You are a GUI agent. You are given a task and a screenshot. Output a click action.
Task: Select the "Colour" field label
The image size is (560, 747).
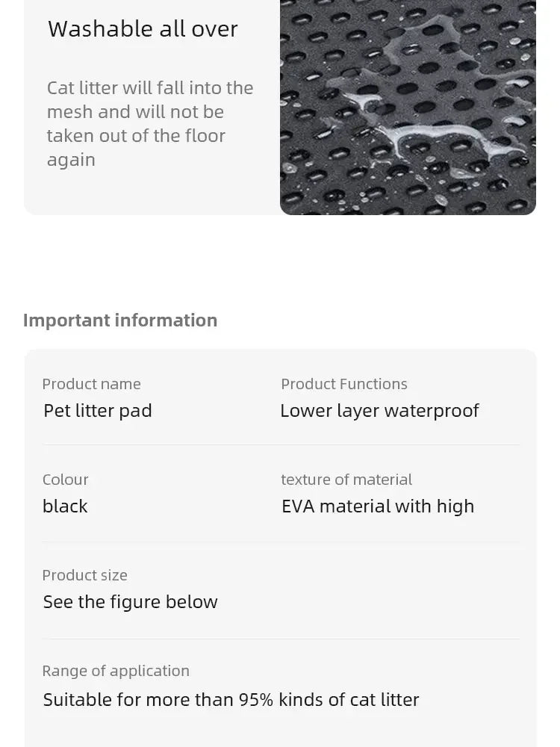pos(66,480)
